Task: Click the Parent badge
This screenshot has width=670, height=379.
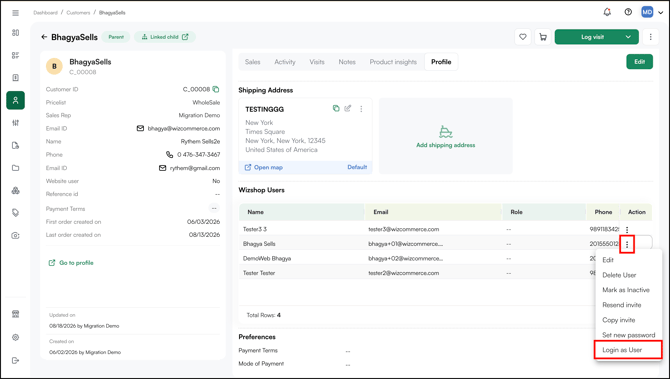Action: coord(116,37)
